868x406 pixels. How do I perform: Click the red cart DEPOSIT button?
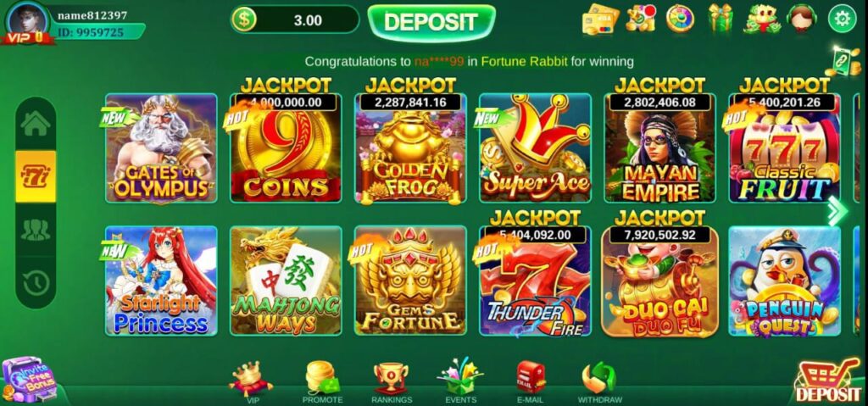(828, 381)
